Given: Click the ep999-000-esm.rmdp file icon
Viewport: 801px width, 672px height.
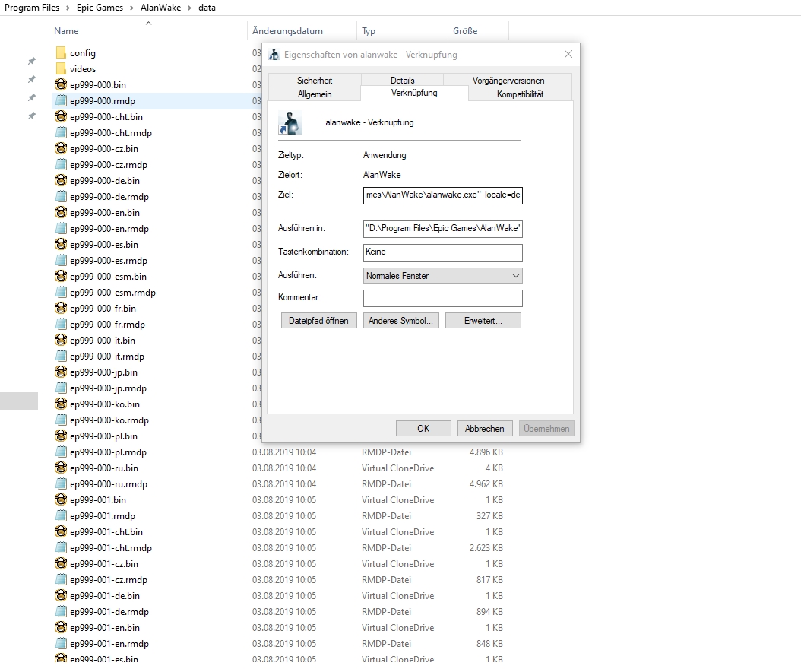Looking at the screenshot, I should click(x=61, y=293).
